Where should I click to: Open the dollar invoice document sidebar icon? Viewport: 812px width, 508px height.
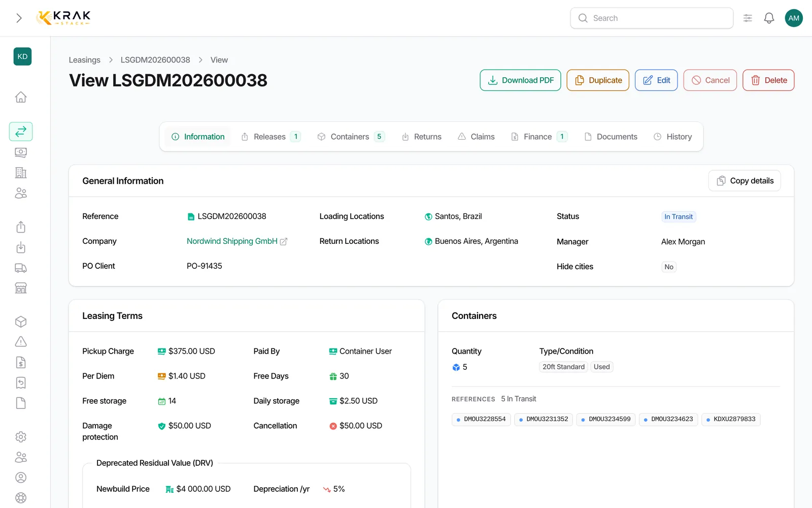point(21,362)
